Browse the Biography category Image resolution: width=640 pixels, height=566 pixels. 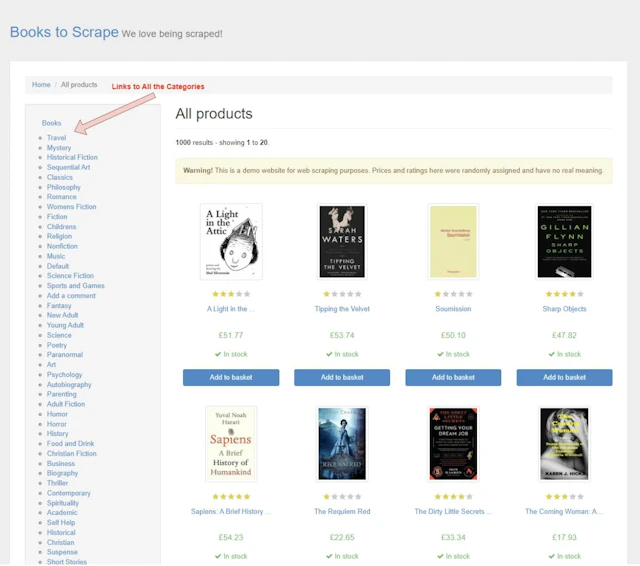tap(62, 473)
